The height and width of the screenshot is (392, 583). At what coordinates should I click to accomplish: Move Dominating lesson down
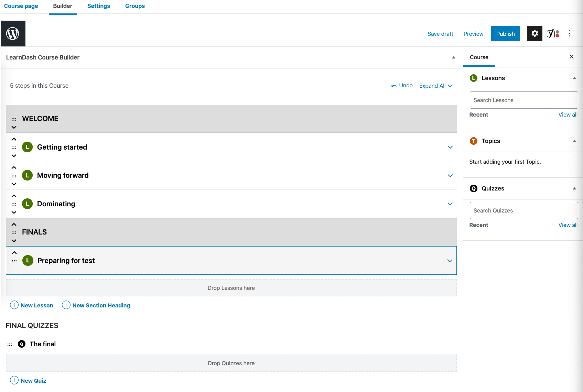pyautogui.click(x=14, y=213)
